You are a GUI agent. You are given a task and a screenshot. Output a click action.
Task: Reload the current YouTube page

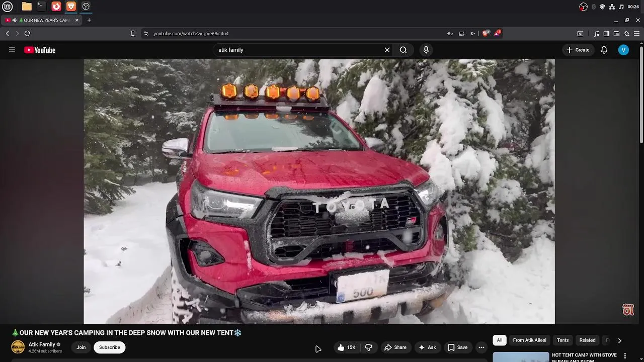click(x=27, y=33)
